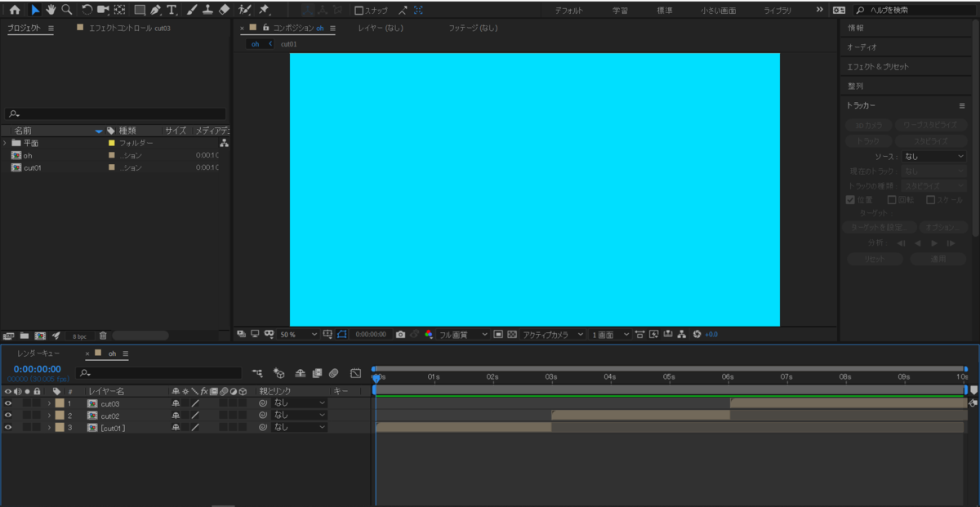980x507 pixels.
Task: Open the レンダーキュー tab
Action: coord(38,354)
